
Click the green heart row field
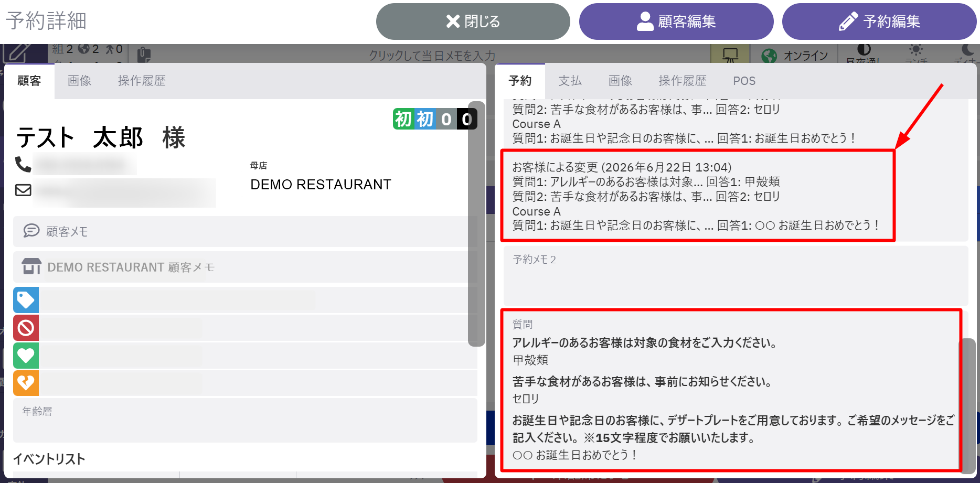click(x=258, y=356)
